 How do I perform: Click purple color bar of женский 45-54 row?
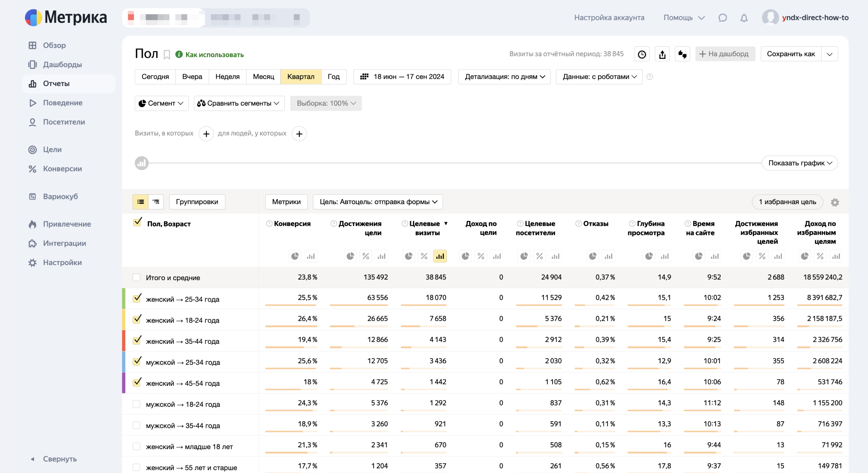coord(124,383)
